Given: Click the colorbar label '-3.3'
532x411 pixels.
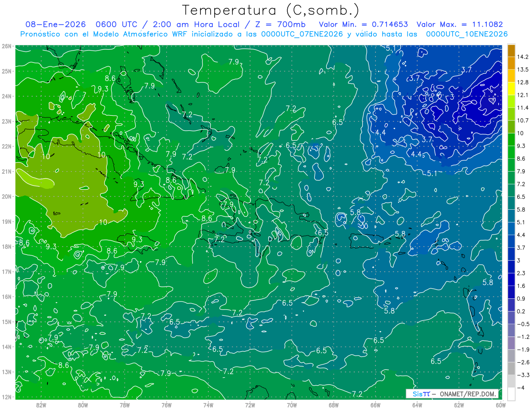Looking at the screenshot, I should coord(523,375).
